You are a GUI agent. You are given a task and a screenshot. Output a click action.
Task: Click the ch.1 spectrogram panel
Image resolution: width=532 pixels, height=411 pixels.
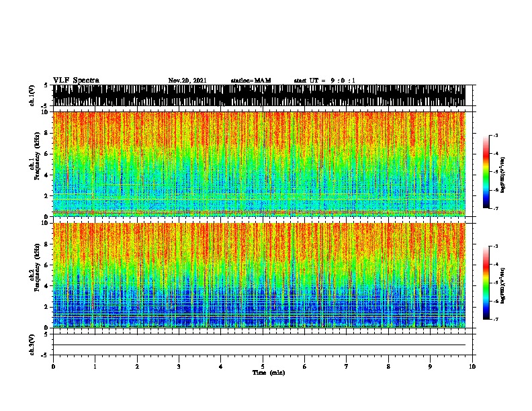tap(259, 164)
